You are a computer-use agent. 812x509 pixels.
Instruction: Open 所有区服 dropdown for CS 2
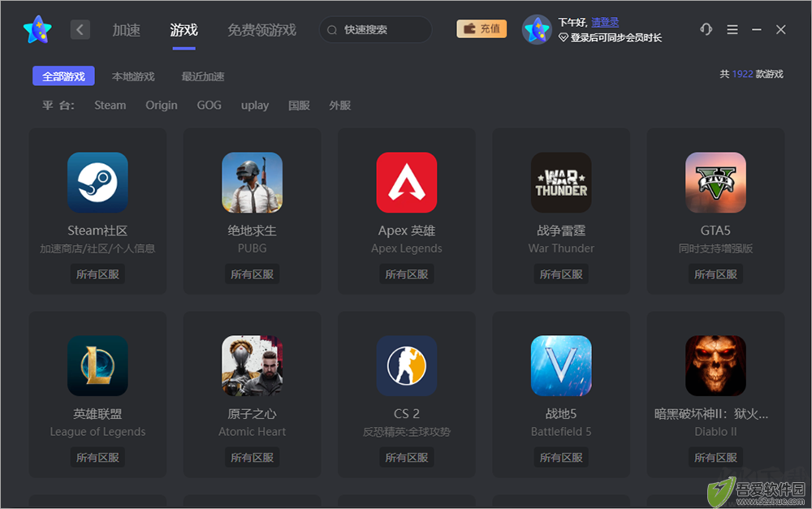407,457
